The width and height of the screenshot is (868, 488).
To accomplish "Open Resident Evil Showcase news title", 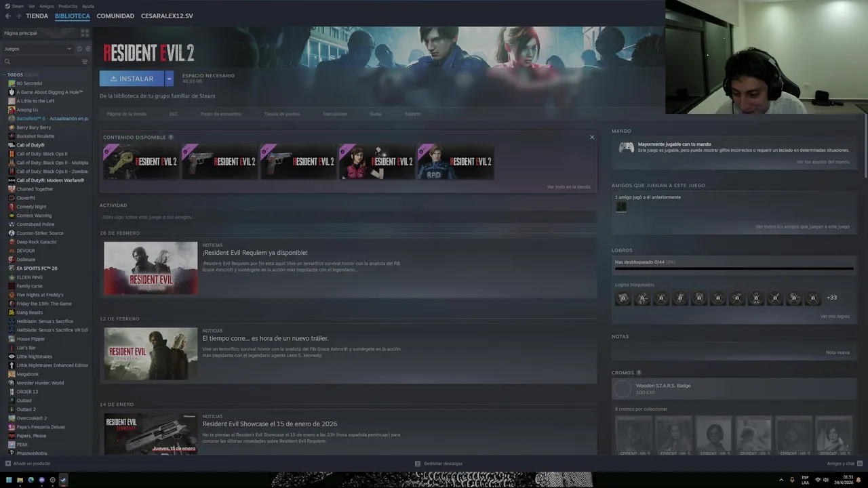I will point(270,424).
